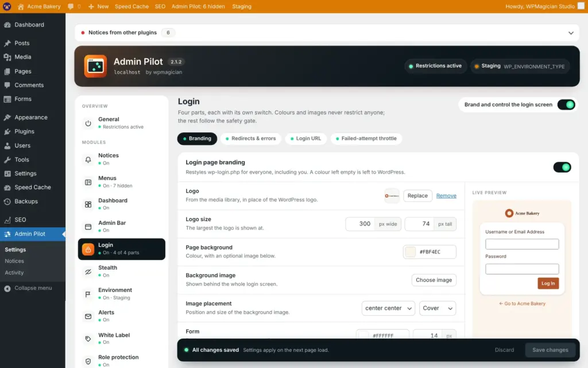Screen dimensions: 588x368
Task: Open Admin Pilot: 6 hidden menu
Action: click(198, 6)
